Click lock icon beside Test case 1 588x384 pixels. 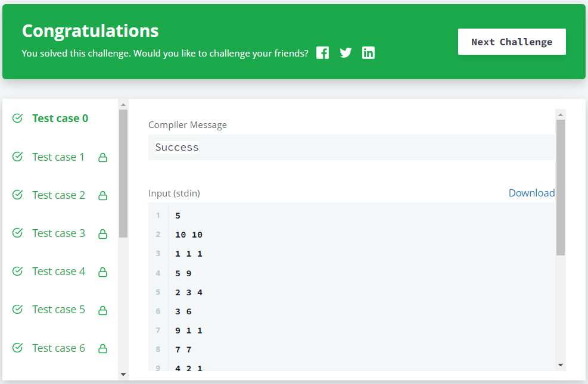pos(102,157)
